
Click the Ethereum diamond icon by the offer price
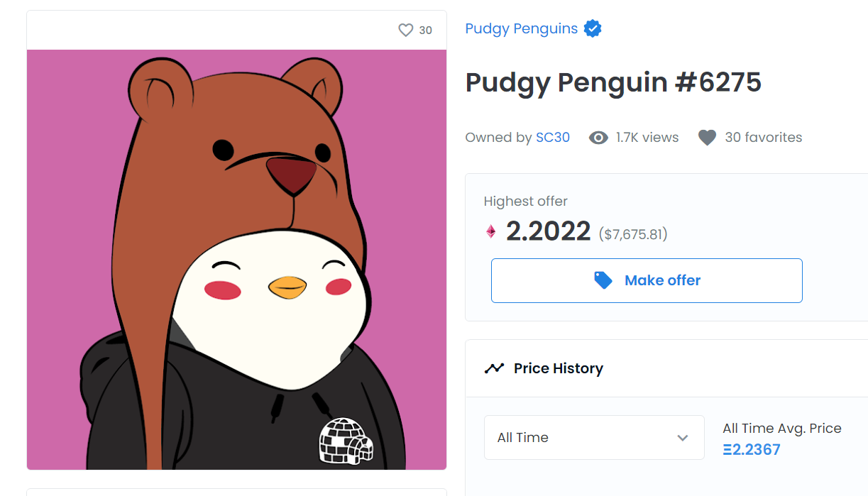[490, 231]
